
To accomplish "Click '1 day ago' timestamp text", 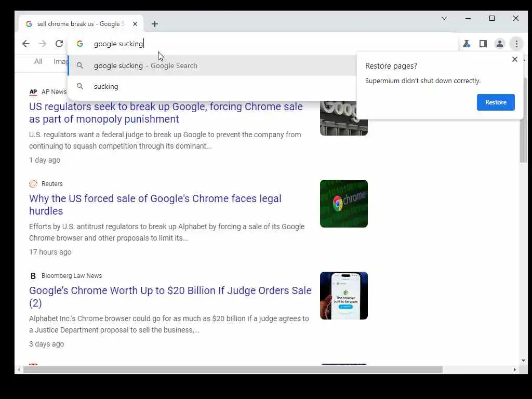I will 45,160.
